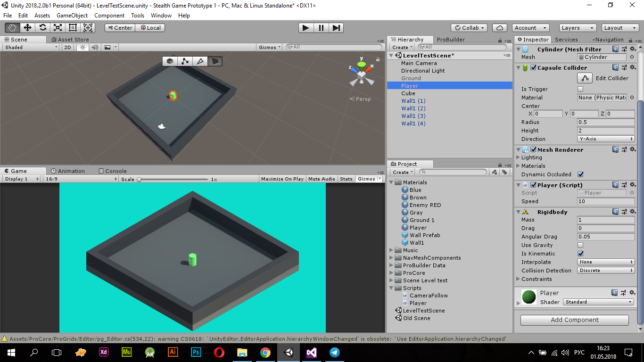Select the Hand tool in toolbar

pyautogui.click(x=12, y=28)
